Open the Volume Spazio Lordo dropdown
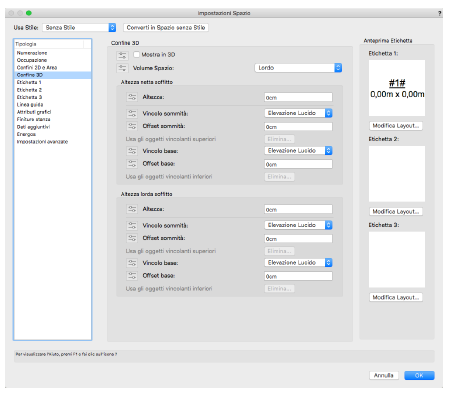This screenshot has height=394, width=450. [298, 68]
